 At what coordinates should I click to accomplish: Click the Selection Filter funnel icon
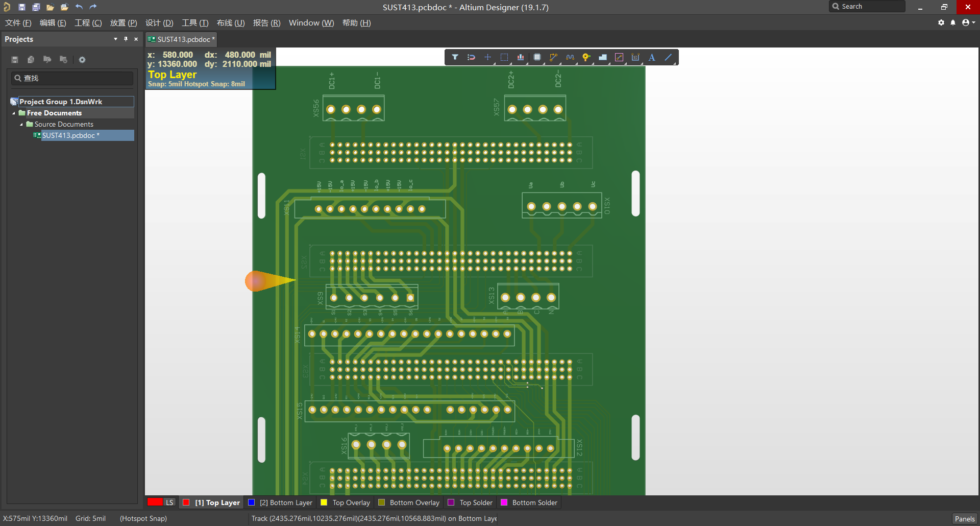pyautogui.click(x=455, y=57)
